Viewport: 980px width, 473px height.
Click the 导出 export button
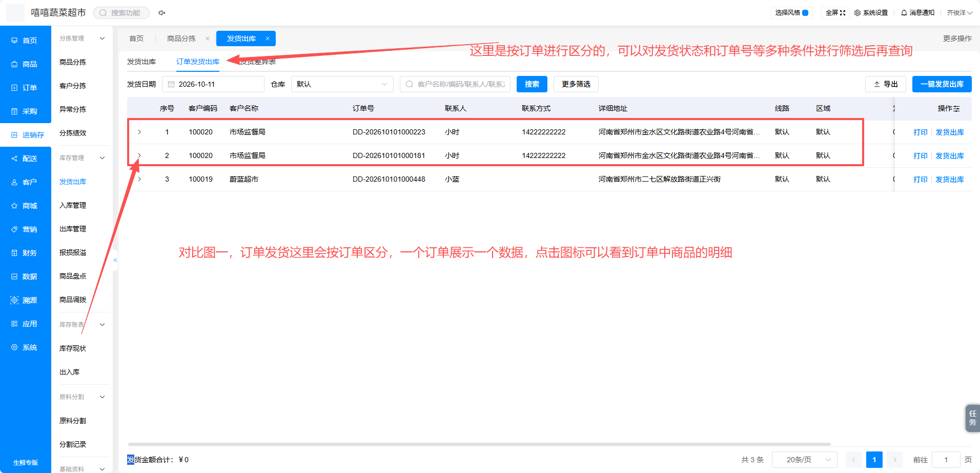[x=886, y=84]
